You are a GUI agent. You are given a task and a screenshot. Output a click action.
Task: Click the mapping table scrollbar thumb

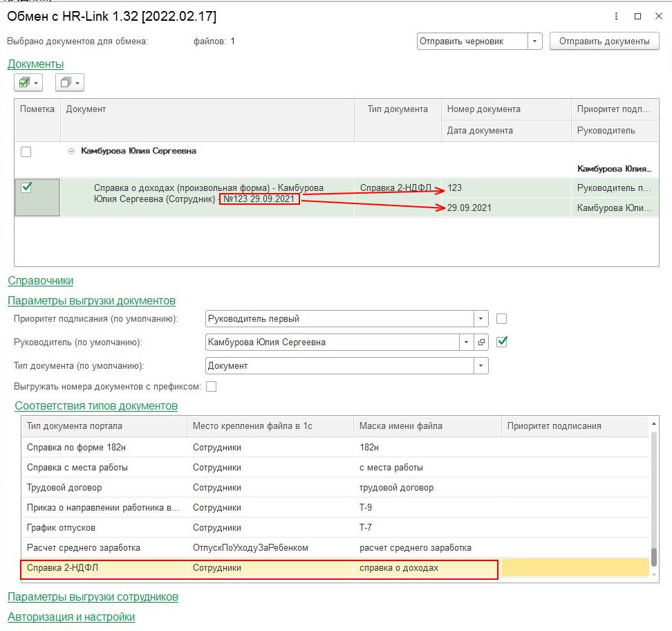tap(654, 557)
